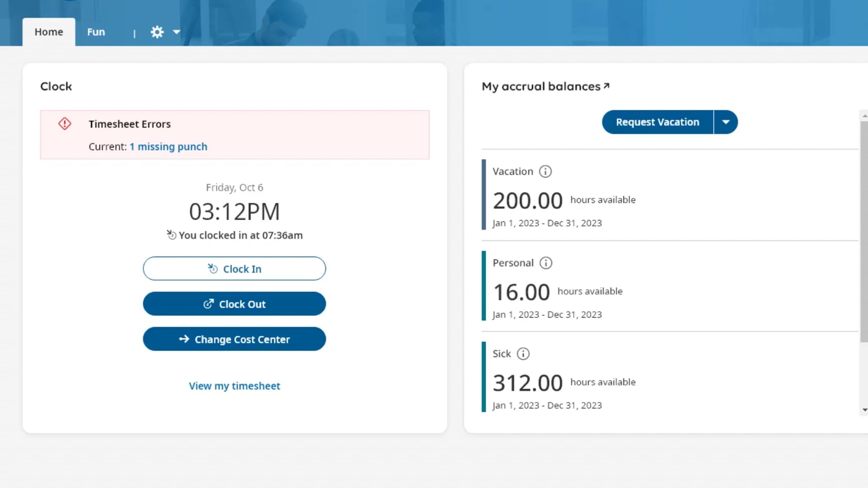
Task: Click the Request Vacation button
Action: tap(657, 122)
